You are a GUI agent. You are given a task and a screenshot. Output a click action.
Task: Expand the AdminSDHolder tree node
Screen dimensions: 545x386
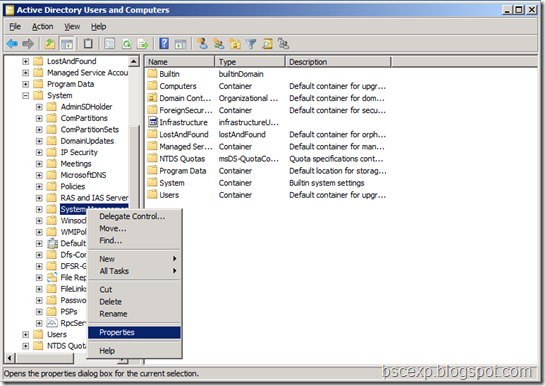point(39,107)
